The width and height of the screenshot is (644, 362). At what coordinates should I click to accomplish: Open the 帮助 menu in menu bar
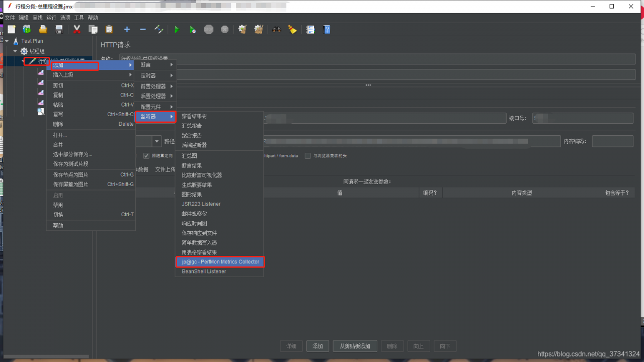click(93, 18)
